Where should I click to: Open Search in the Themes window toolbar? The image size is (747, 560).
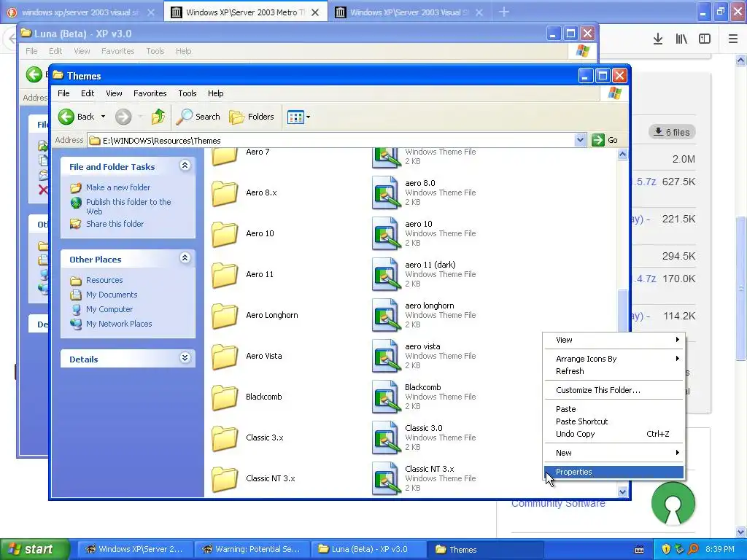click(198, 117)
